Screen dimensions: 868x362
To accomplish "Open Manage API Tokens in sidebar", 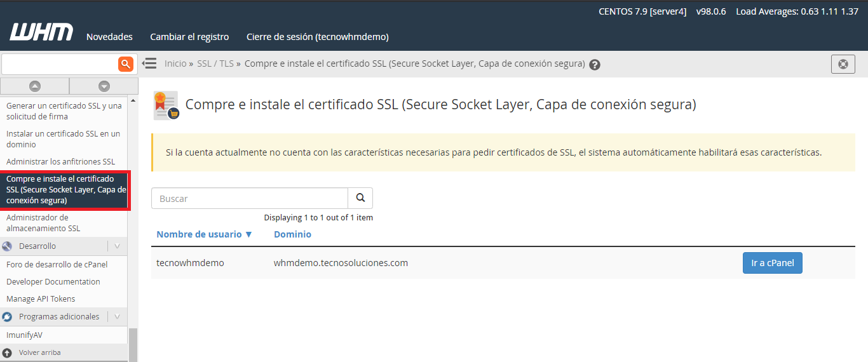I will 41,299.
